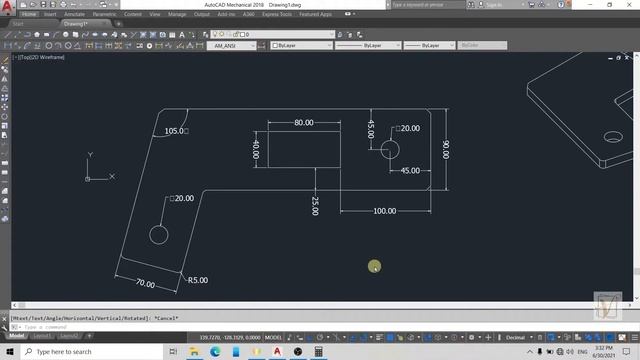Open File Explorer from the taskbar
The width and height of the screenshot is (640, 360).
(x=194, y=351)
